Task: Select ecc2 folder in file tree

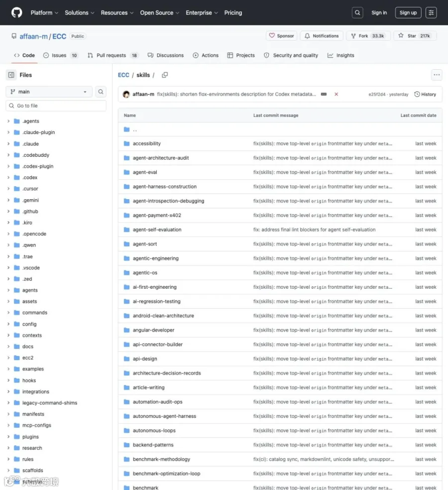Action: (27, 358)
